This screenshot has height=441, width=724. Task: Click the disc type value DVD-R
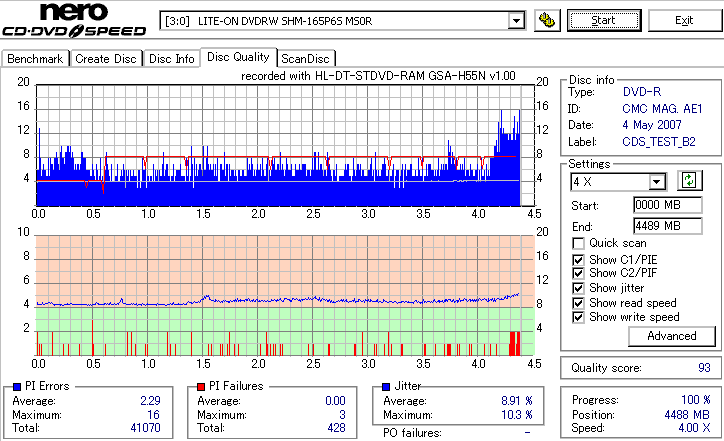(x=642, y=92)
